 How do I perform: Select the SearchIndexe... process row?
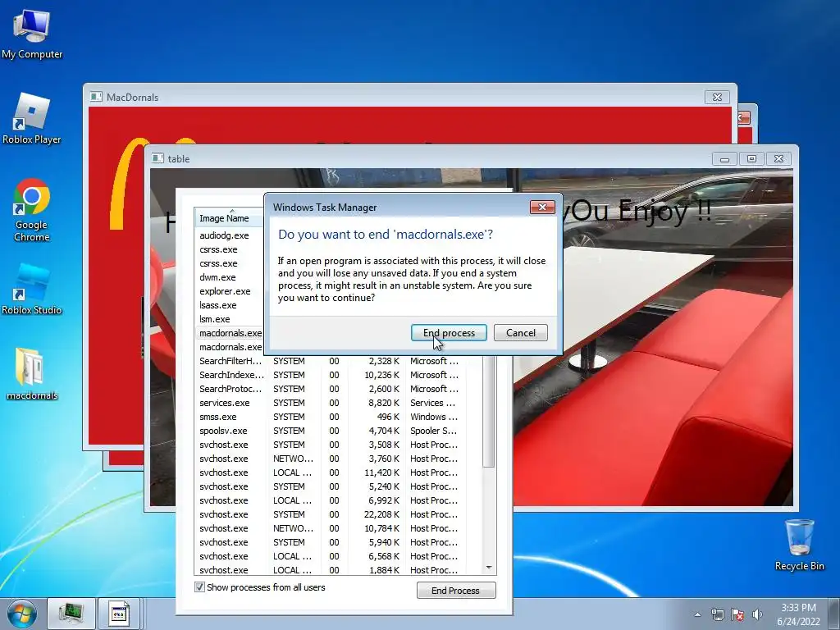(x=337, y=375)
